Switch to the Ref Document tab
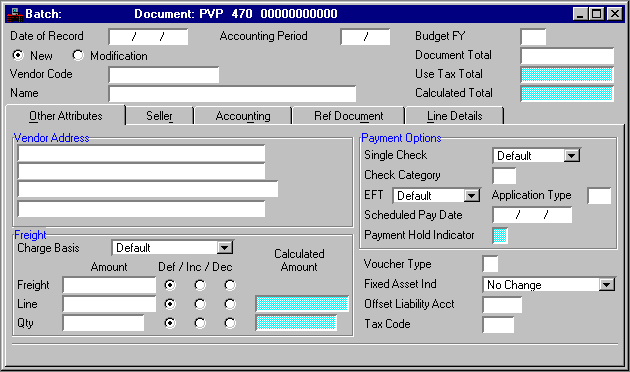Image resolution: width=630 pixels, height=372 pixels. (348, 116)
